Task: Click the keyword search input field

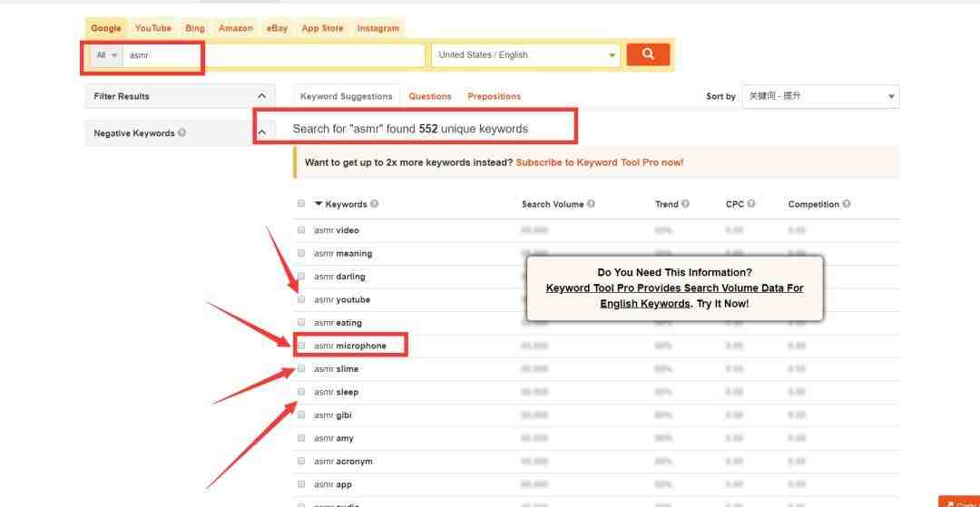Action: (274, 55)
